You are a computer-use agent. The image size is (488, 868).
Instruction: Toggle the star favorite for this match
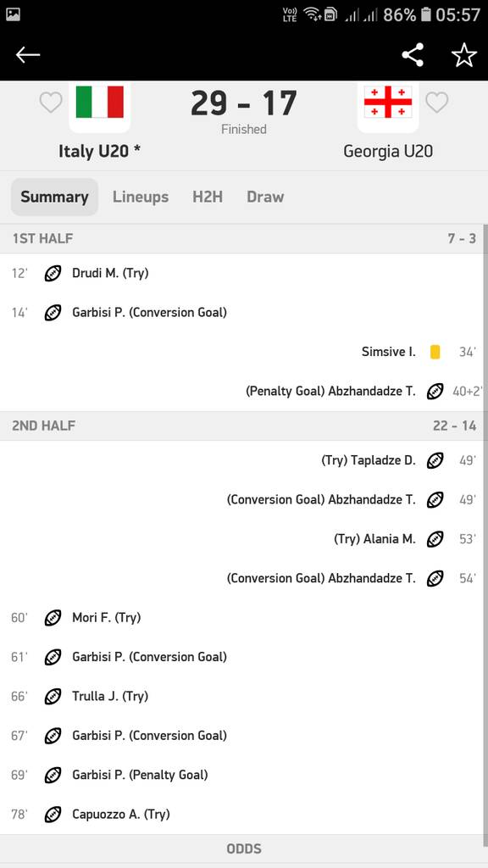click(463, 55)
